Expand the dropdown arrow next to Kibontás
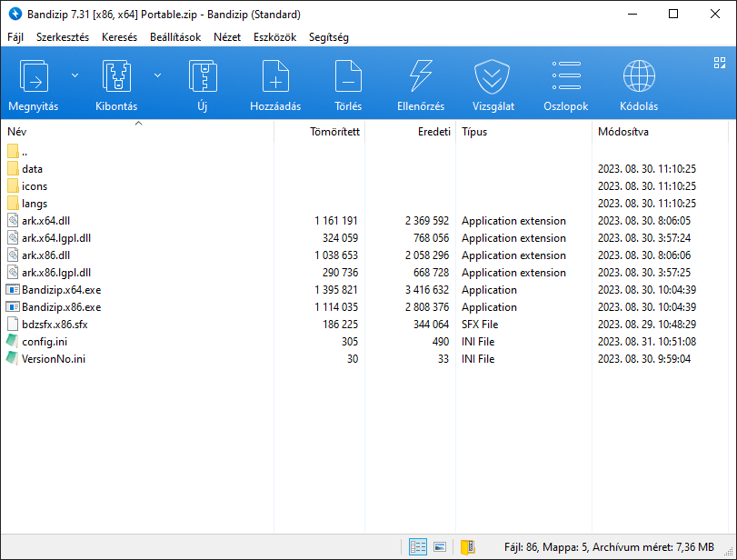This screenshot has width=737, height=560. click(x=157, y=75)
